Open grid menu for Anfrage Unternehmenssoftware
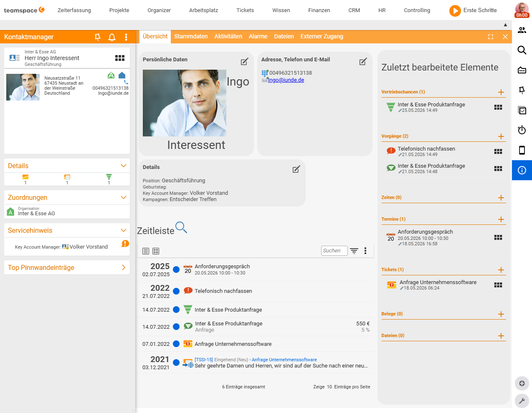532x413 pixels. pos(498,285)
